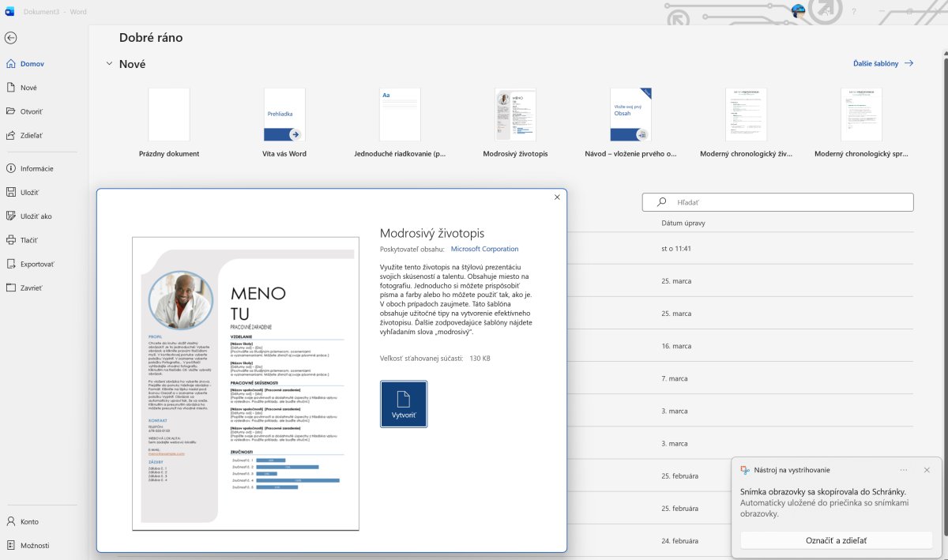Close the Modrosivý životopis preview dialog
Screen dimensions: 948x560
pyautogui.click(x=557, y=197)
